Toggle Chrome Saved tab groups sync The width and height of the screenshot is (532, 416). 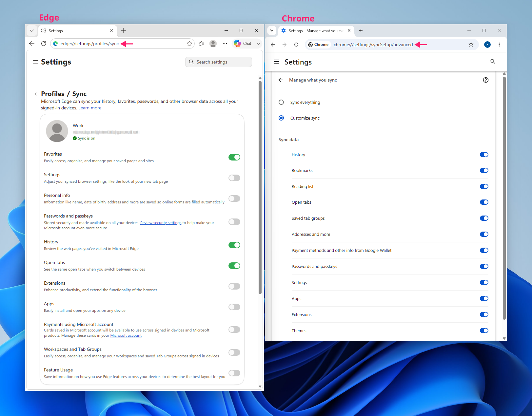pyautogui.click(x=484, y=218)
